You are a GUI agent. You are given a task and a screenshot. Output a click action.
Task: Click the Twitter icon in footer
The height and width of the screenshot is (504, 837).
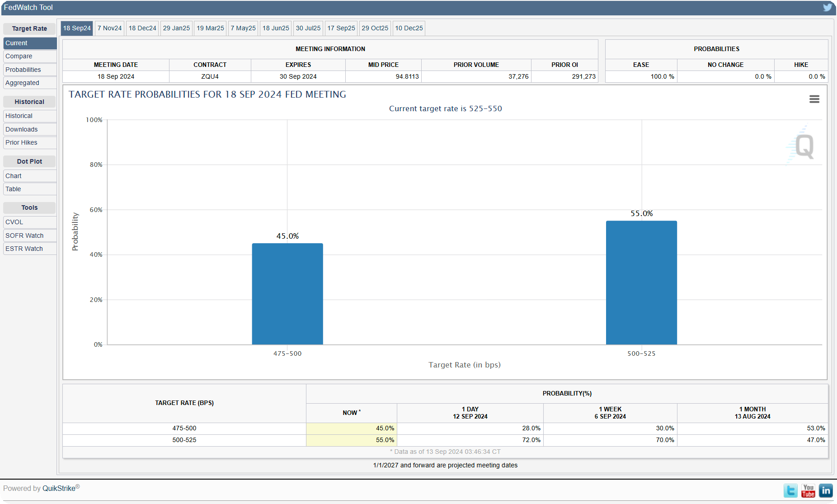(x=790, y=490)
